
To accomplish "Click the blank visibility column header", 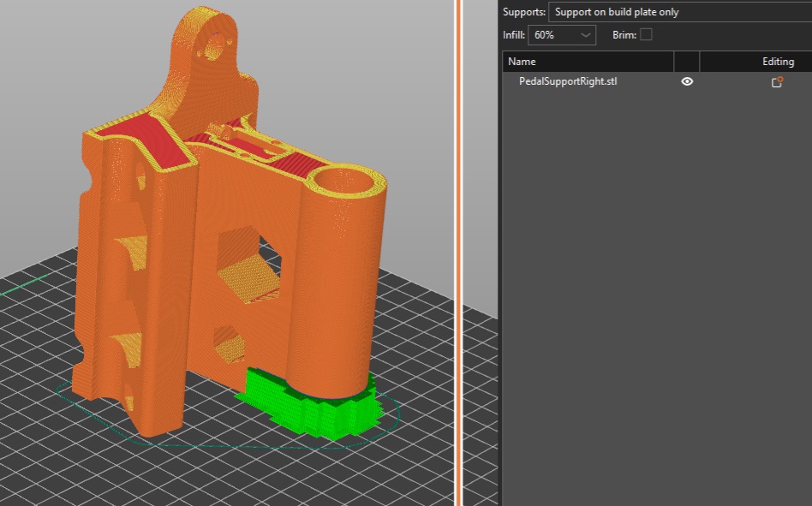I will [x=687, y=62].
